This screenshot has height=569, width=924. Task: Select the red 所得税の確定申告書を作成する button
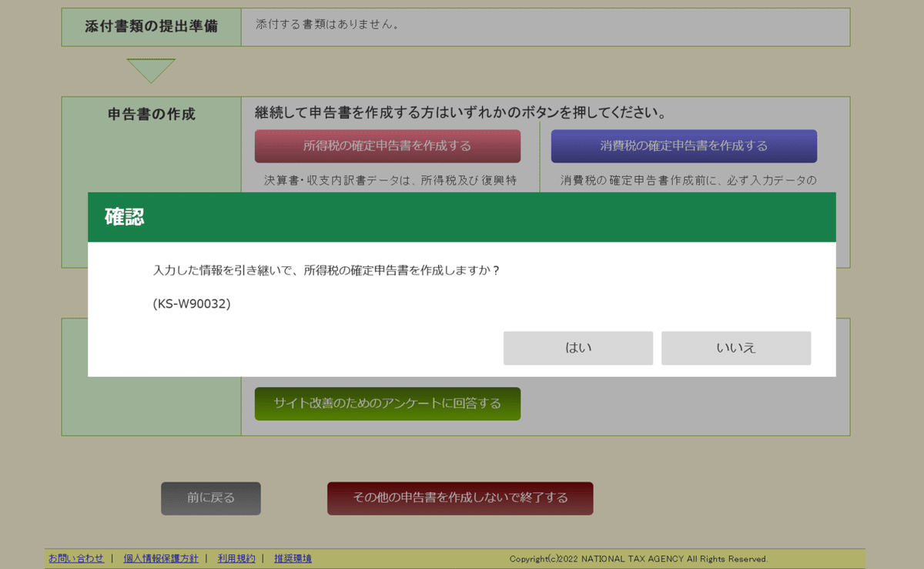387,146
